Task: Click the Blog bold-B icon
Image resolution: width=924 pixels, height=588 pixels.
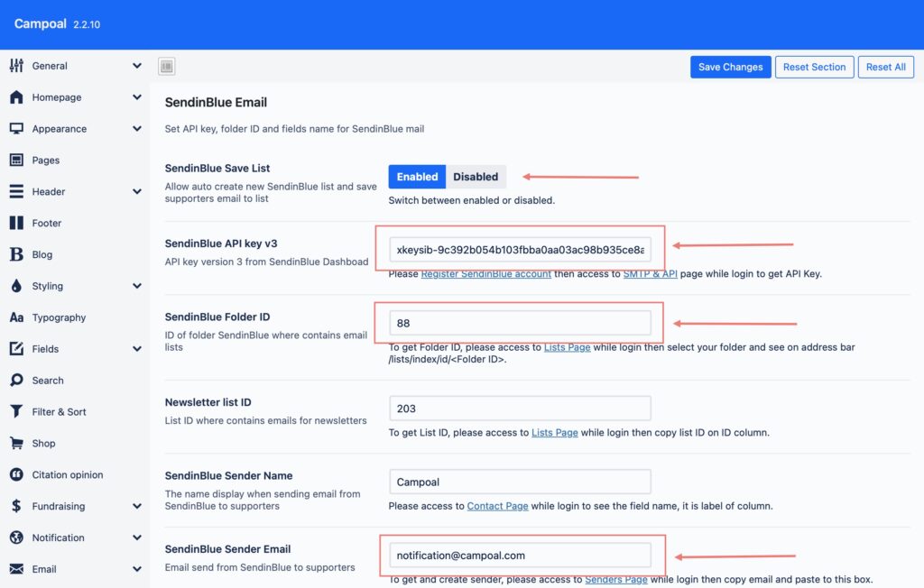Action: tap(16, 254)
